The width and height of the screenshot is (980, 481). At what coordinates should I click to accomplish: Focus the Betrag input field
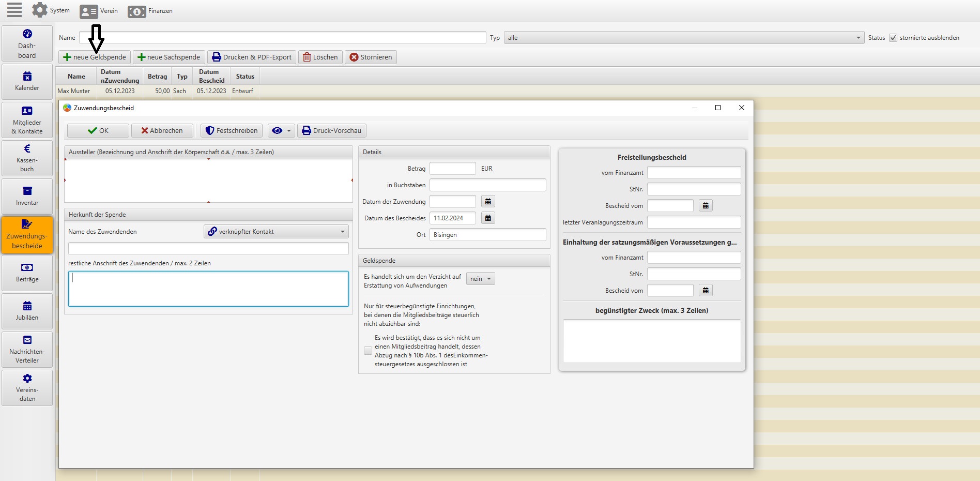point(453,169)
